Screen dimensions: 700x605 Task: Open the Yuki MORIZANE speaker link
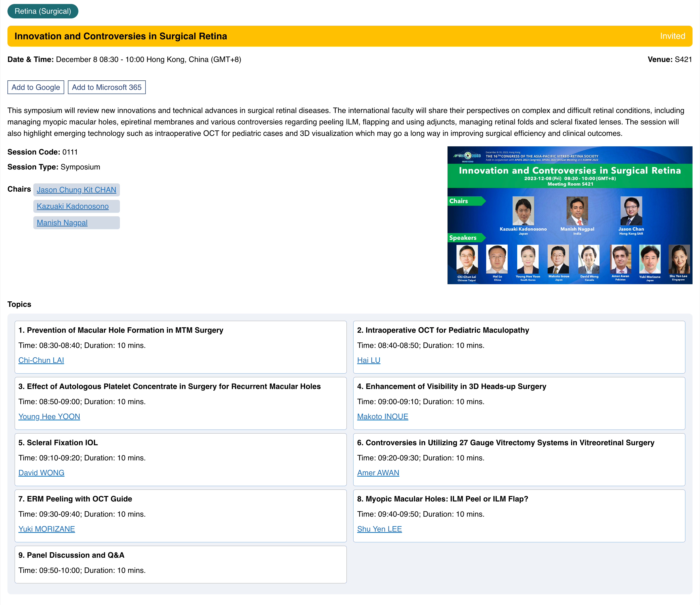47,529
